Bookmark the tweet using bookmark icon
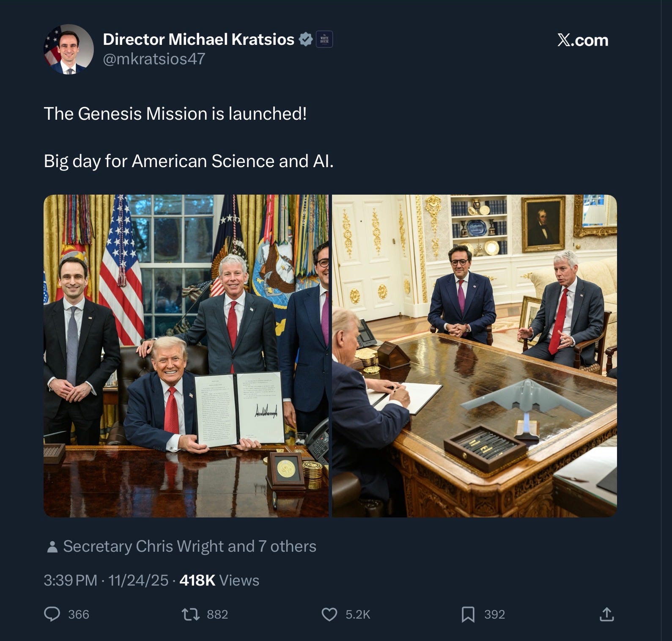 point(468,614)
